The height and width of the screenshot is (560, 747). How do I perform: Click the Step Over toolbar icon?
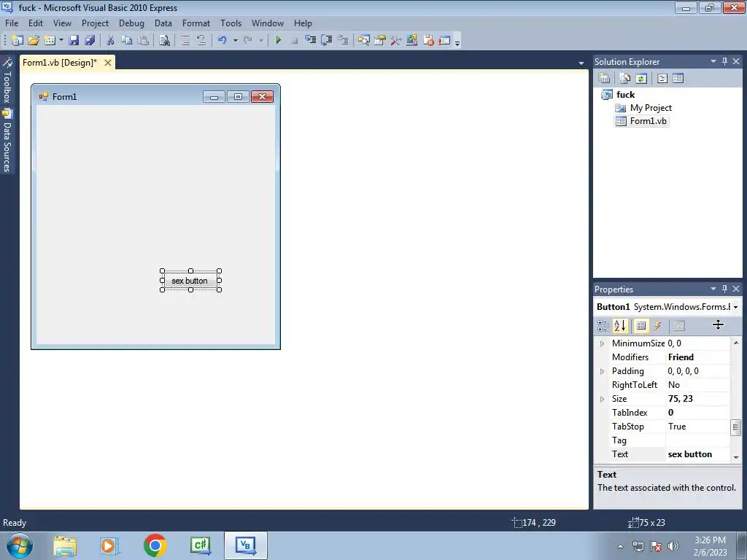pyautogui.click(x=327, y=41)
